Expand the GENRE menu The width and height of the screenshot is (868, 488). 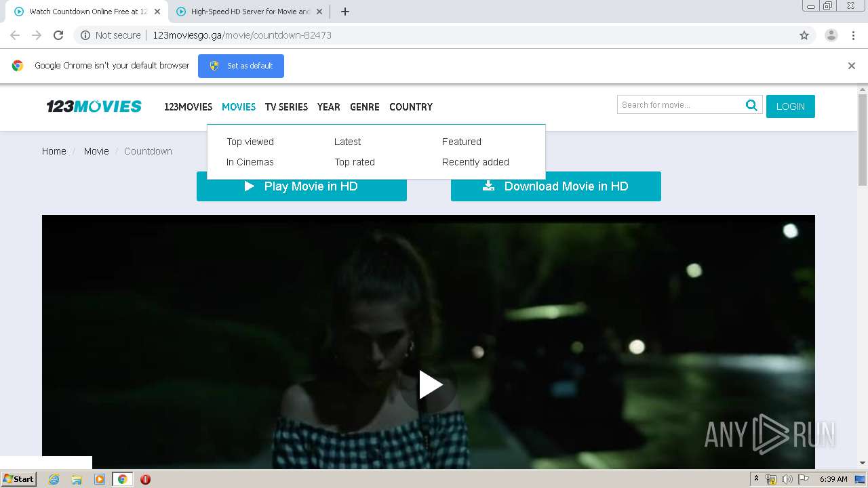[365, 107]
